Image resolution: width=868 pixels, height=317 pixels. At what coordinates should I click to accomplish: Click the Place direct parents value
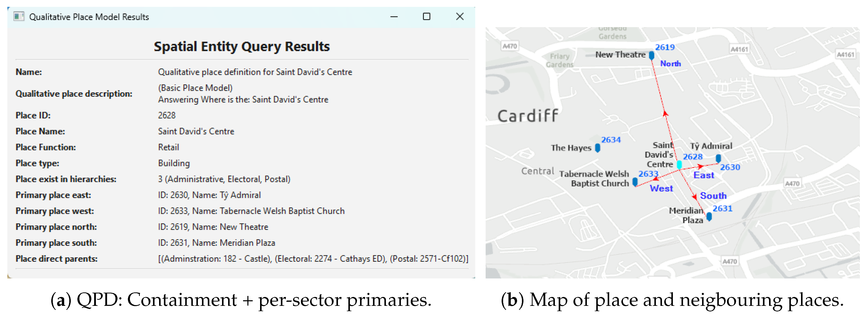(313, 259)
